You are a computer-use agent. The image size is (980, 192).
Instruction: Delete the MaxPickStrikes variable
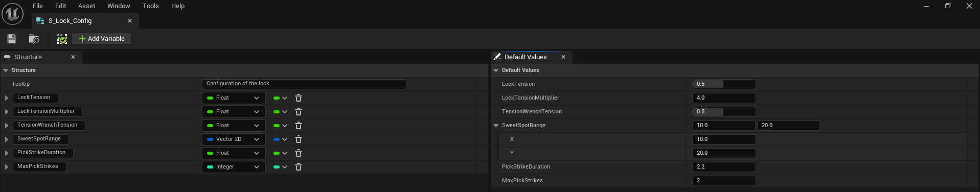(x=299, y=167)
